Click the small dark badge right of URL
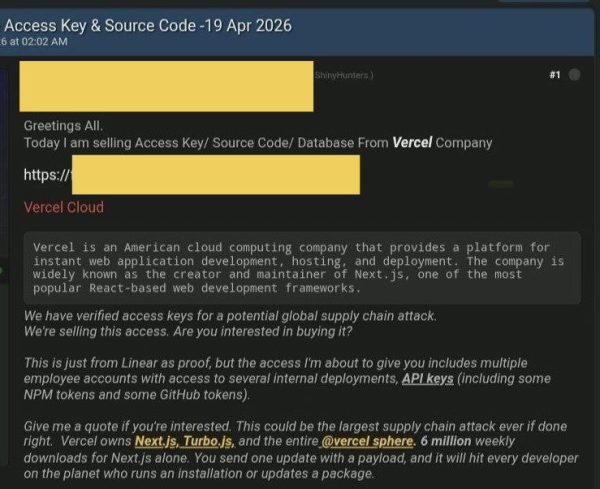 500,185
